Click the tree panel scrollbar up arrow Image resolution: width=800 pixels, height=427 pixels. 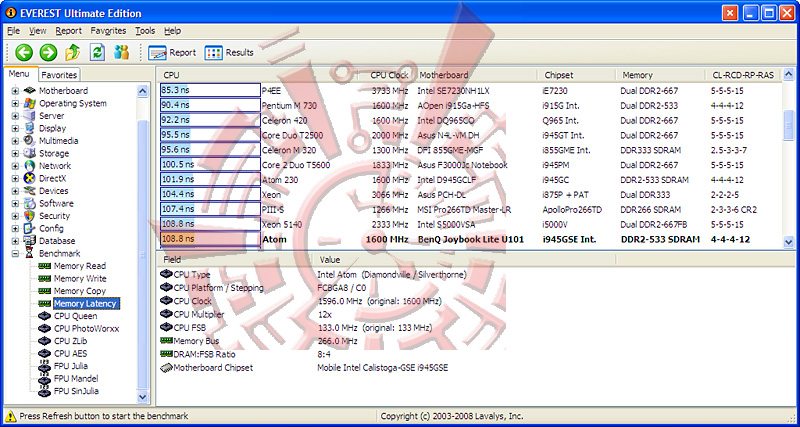(x=142, y=91)
